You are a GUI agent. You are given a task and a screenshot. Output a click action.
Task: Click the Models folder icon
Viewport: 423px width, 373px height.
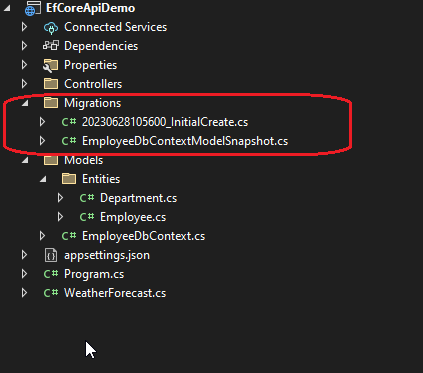click(51, 160)
